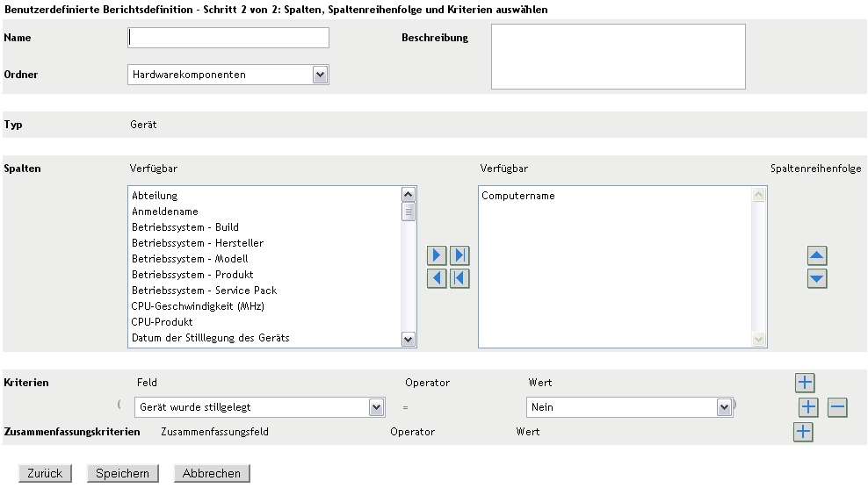Expand the Feld dropdown 'Gerät wurde stillgelegt'

pos(376,407)
